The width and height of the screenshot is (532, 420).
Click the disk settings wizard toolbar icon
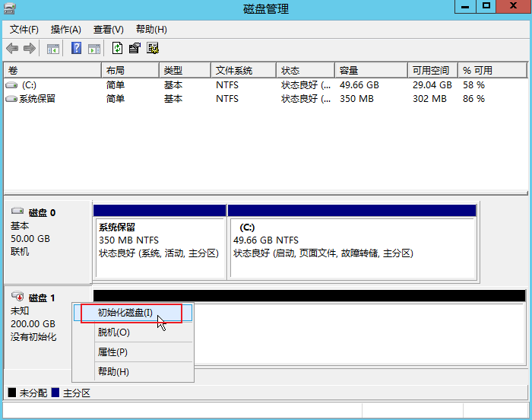153,49
